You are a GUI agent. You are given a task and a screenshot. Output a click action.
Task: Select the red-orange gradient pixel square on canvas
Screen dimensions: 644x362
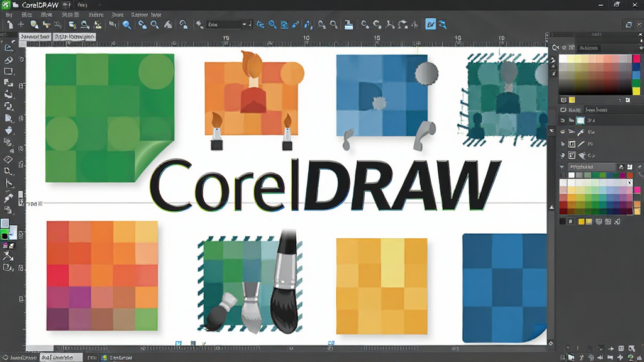click(102, 276)
